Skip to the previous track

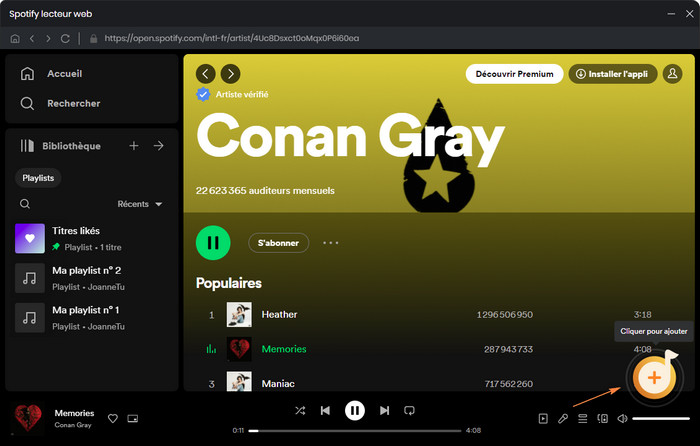point(325,410)
